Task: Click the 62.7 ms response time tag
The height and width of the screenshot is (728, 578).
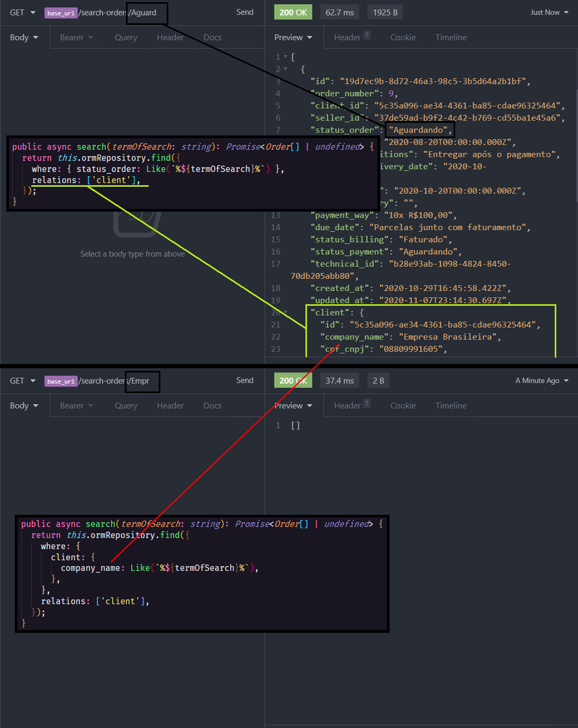Action: 340,12
